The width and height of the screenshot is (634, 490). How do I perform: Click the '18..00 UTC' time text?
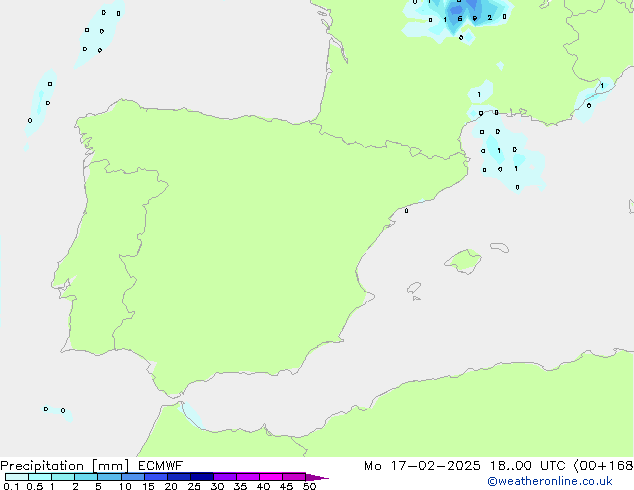click(x=527, y=466)
